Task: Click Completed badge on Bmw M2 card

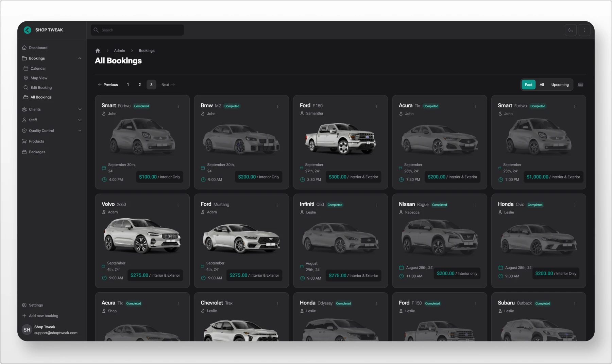Action: click(x=232, y=106)
